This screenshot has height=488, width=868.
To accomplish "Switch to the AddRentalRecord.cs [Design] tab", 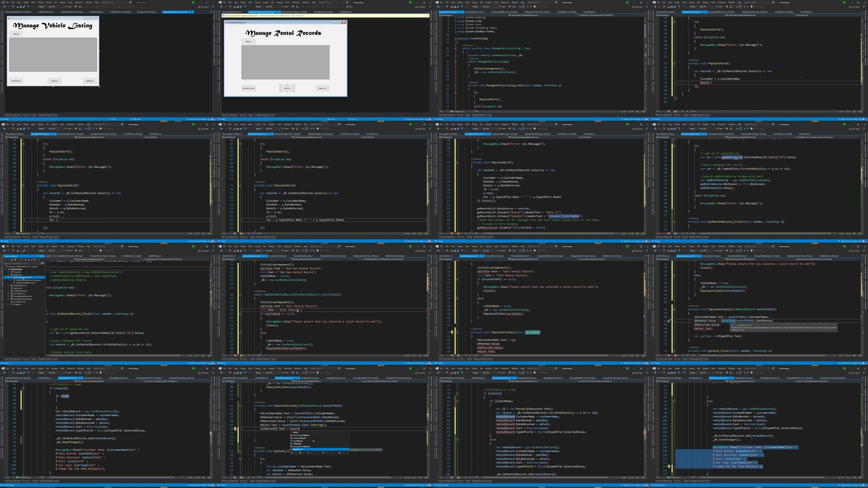I will (x=71, y=12).
